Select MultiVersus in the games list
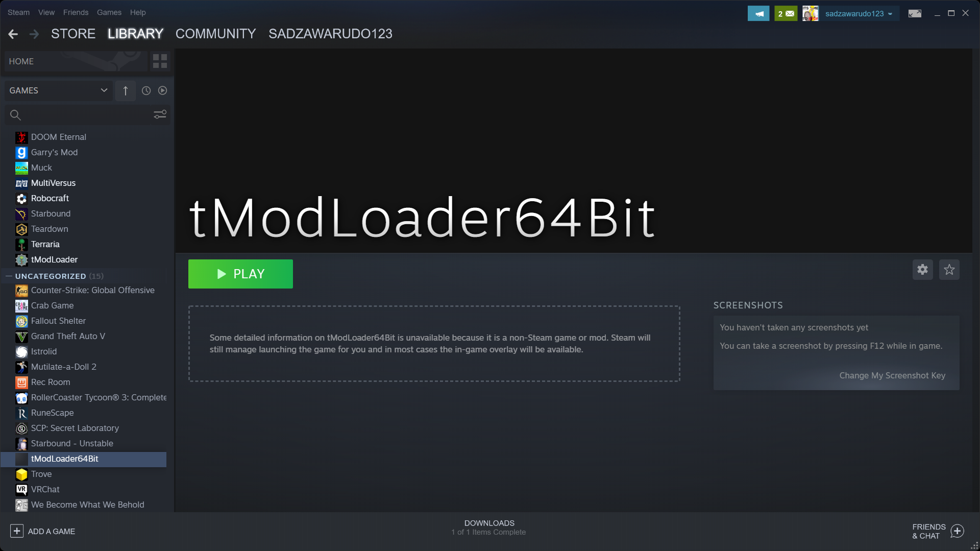 [x=84, y=183]
